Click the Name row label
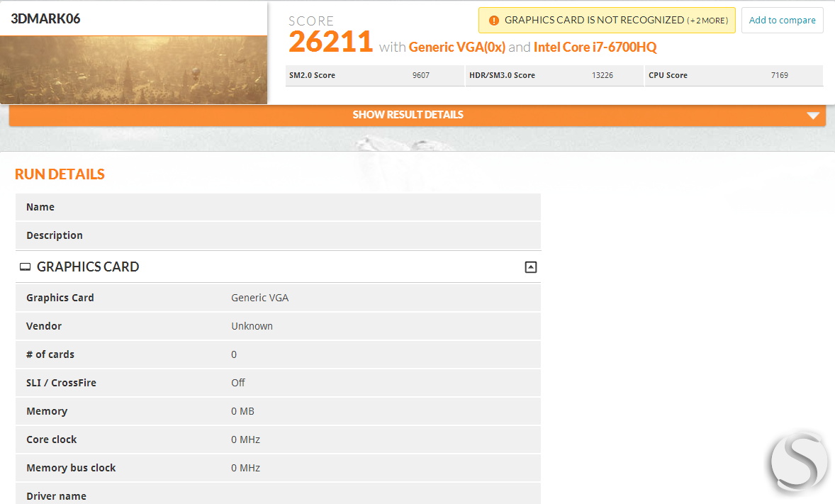Image resolution: width=835 pixels, height=504 pixels. [40, 207]
